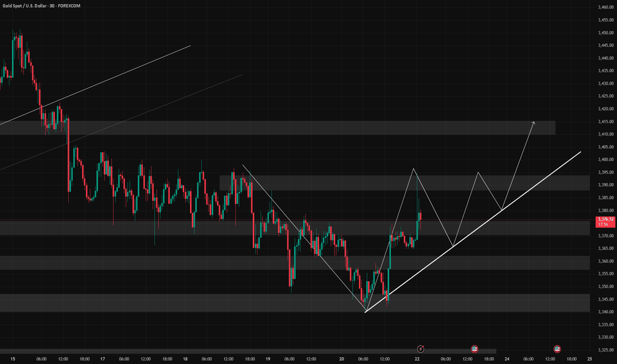Click the 3,430.00 price axis label
Viewport: 617px width, 364px height.
click(606, 83)
